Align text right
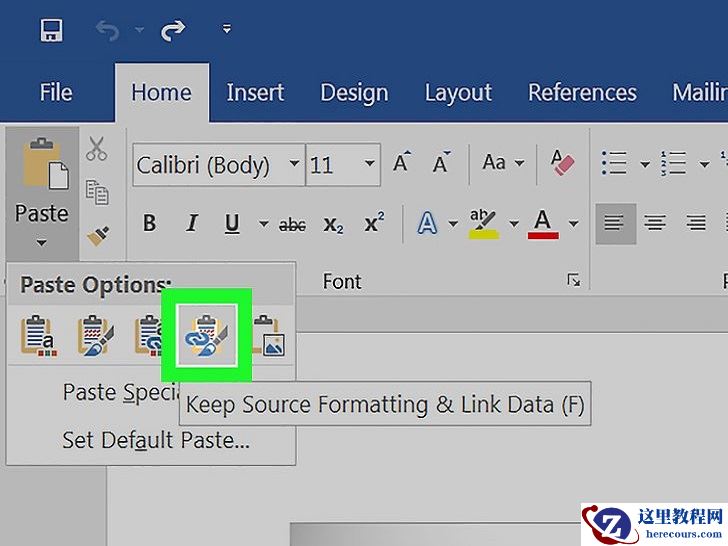Image resolution: width=728 pixels, height=546 pixels. (x=696, y=223)
